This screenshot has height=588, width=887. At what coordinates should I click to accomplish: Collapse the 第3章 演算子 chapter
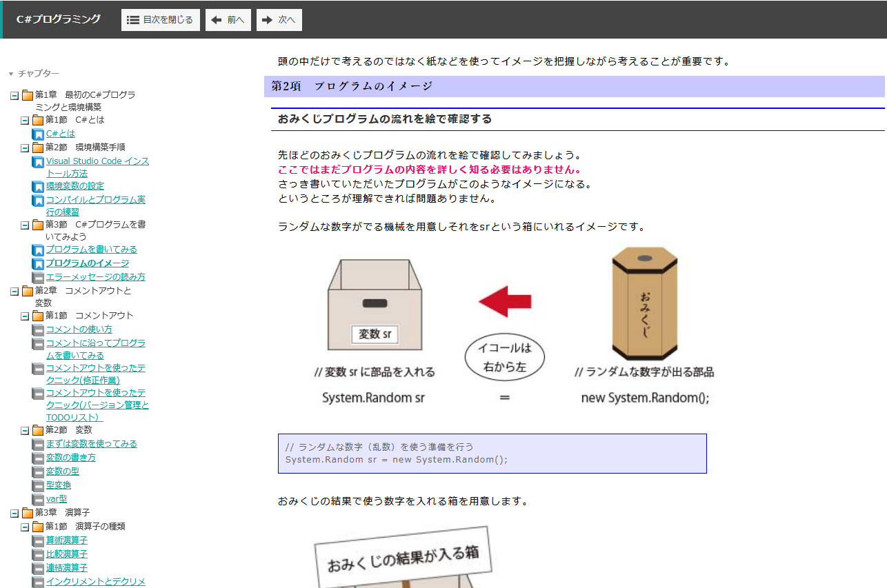[14, 513]
